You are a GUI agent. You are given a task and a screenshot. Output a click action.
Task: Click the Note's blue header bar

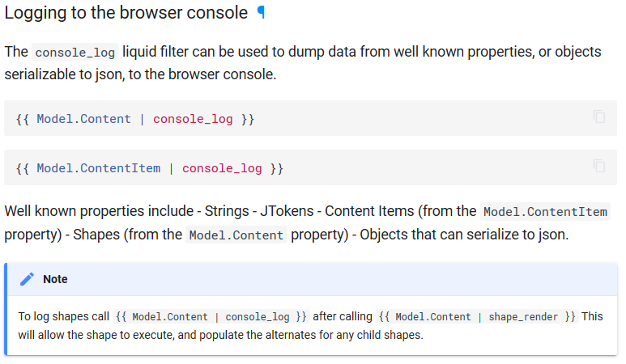coord(313,280)
